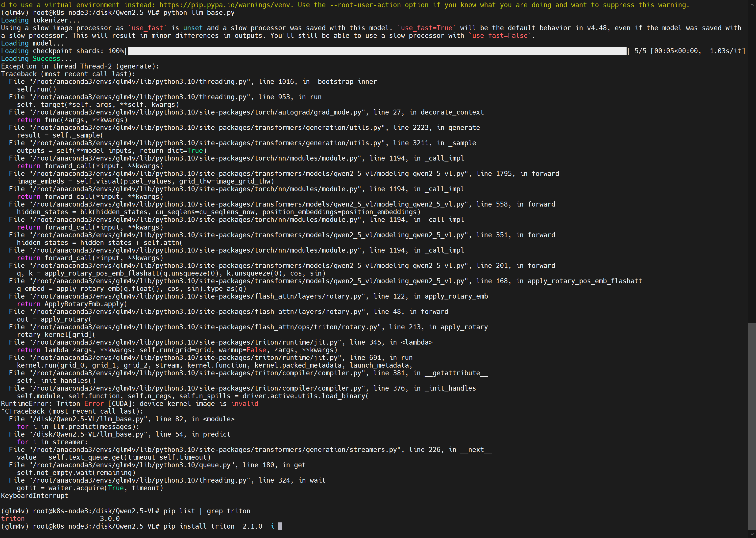Click the 'KeyboardInterrupt' line
The image size is (756, 538).
(x=34, y=496)
